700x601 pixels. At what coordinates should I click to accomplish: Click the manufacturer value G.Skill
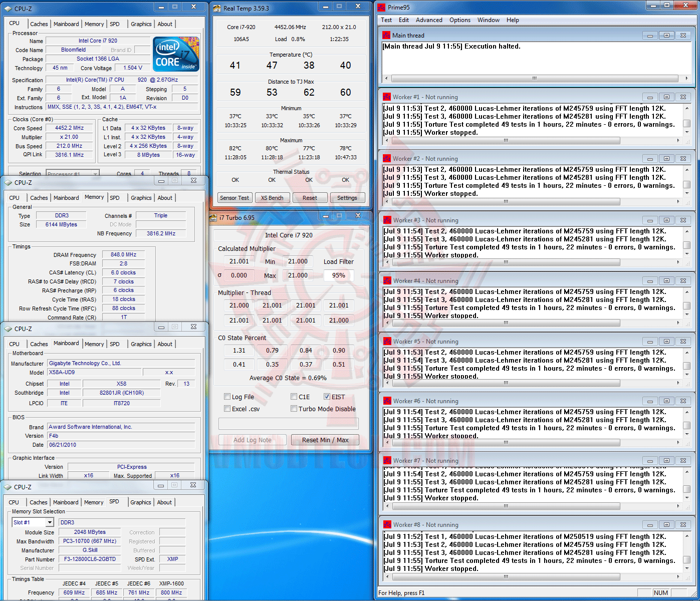[90, 550]
